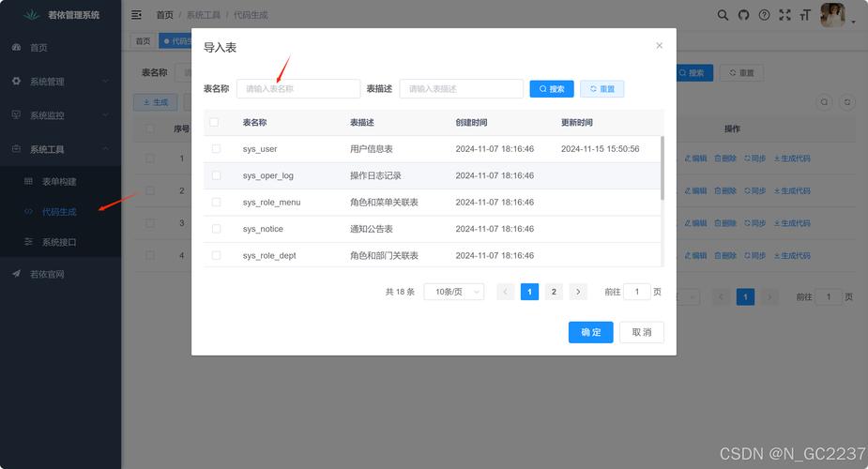Check the sys_user row checkbox
This screenshot has height=469, width=868.
(216, 149)
